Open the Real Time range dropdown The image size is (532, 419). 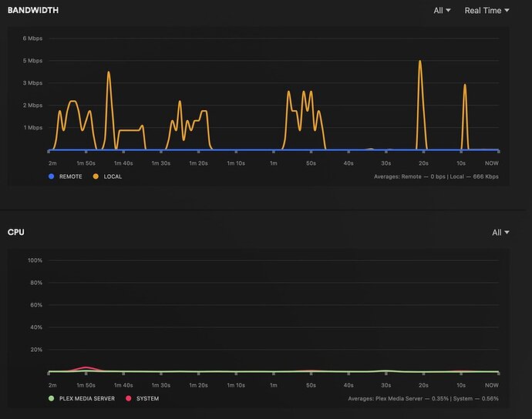click(x=487, y=11)
